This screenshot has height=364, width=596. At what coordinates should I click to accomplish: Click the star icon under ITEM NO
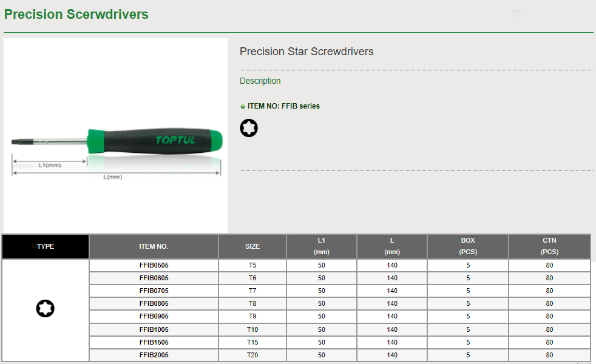coord(249,128)
